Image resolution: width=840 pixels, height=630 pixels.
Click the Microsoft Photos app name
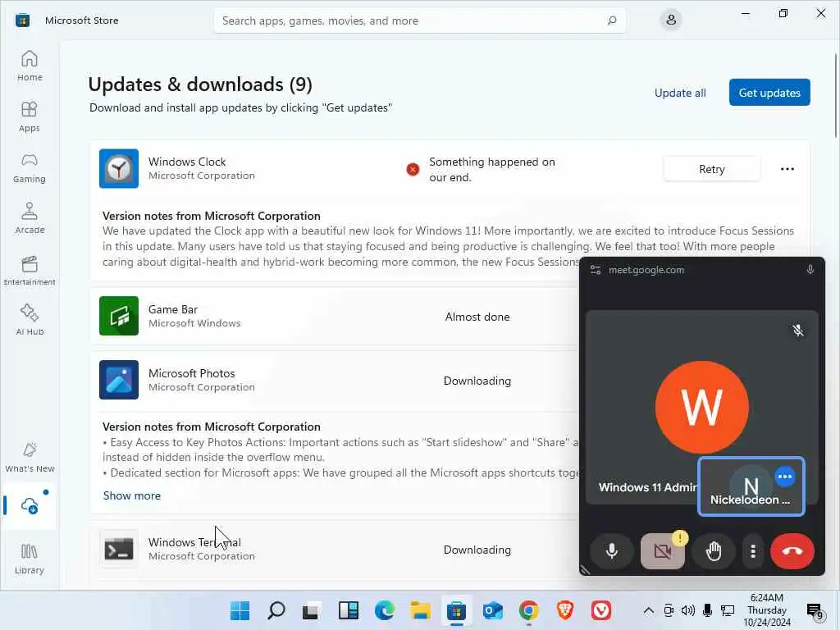[x=192, y=373]
